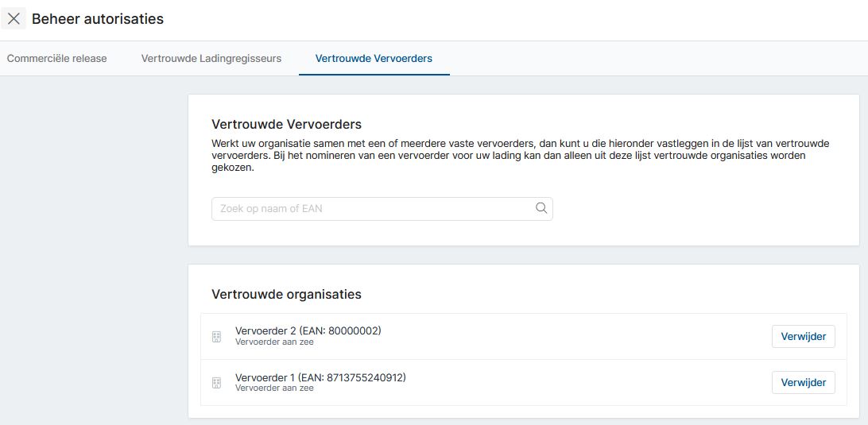The height and width of the screenshot is (425, 868).
Task: Open the Commerciële release tab
Action: (x=57, y=58)
